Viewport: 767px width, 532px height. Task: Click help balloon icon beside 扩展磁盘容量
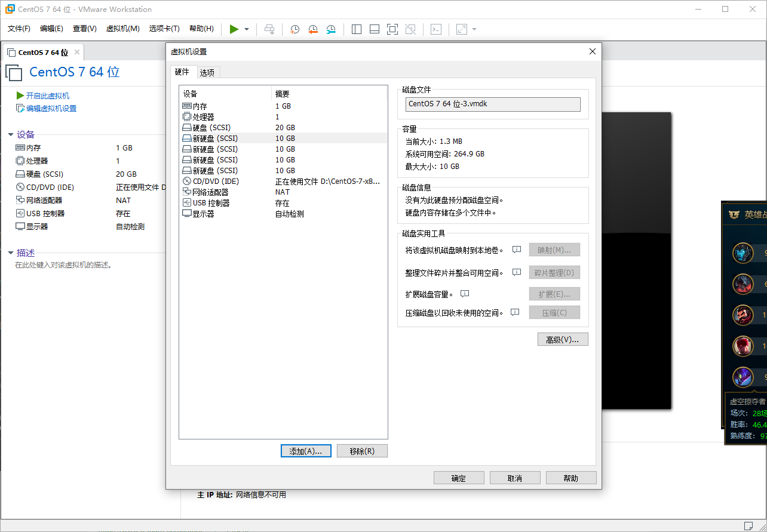tap(465, 294)
